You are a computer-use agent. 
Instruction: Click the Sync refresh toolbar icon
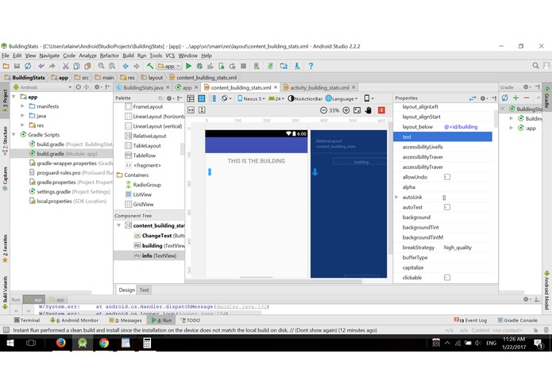coord(28,66)
